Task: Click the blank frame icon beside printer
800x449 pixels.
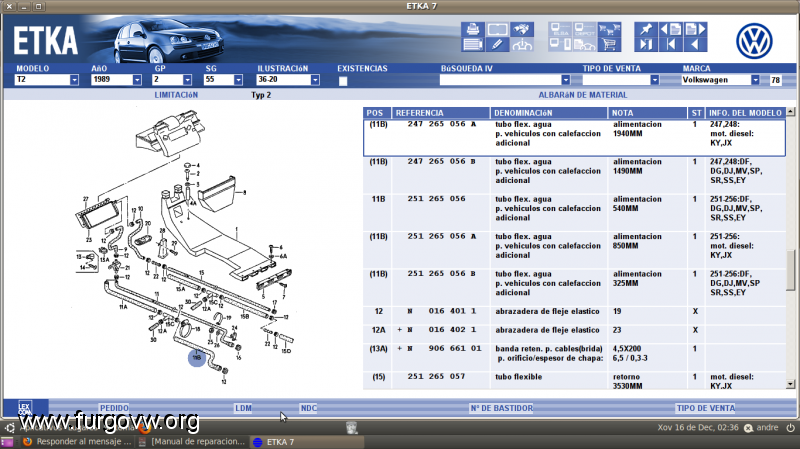Action: click(x=497, y=29)
